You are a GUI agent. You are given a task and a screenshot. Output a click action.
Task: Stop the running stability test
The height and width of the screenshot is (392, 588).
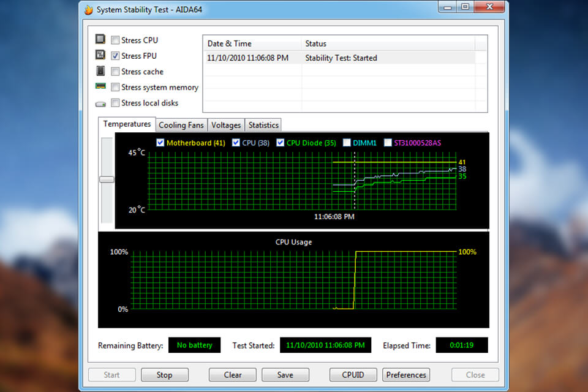[x=165, y=374]
